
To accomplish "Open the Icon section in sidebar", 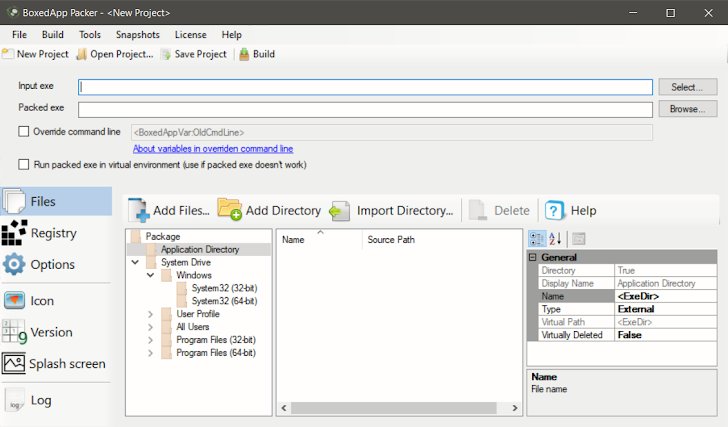I will click(x=56, y=301).
